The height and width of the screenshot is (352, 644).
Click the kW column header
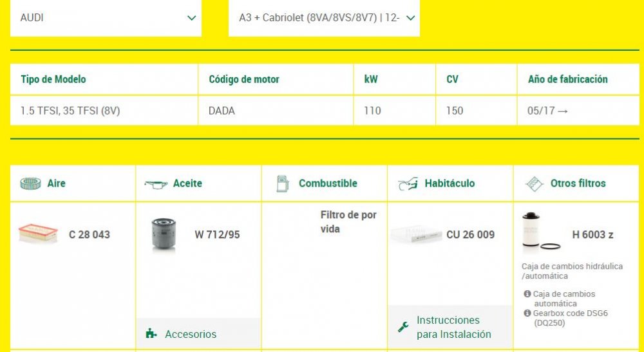coord(371,79)
